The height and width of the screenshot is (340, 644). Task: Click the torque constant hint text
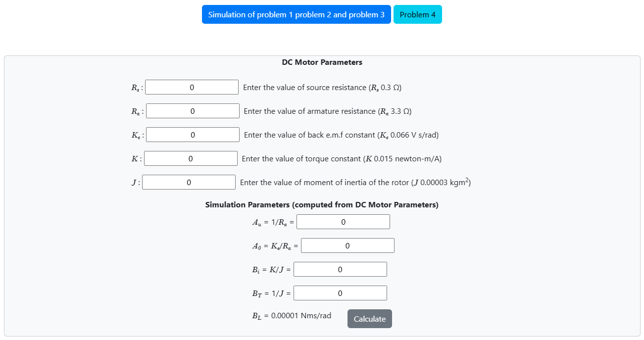[342, 159]
